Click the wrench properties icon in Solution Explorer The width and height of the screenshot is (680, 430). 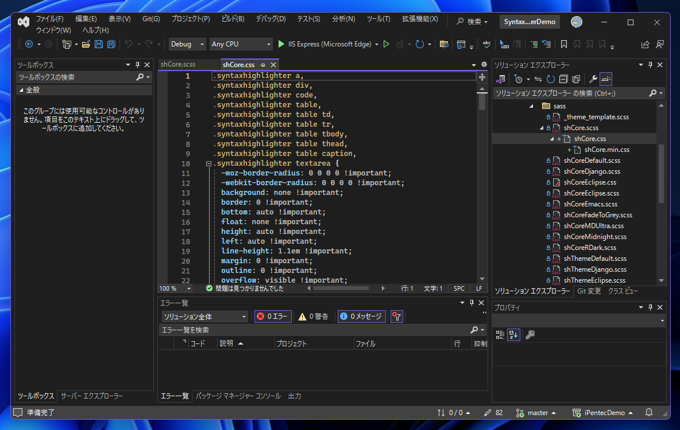pyautogui.click(x=592, y=79)
